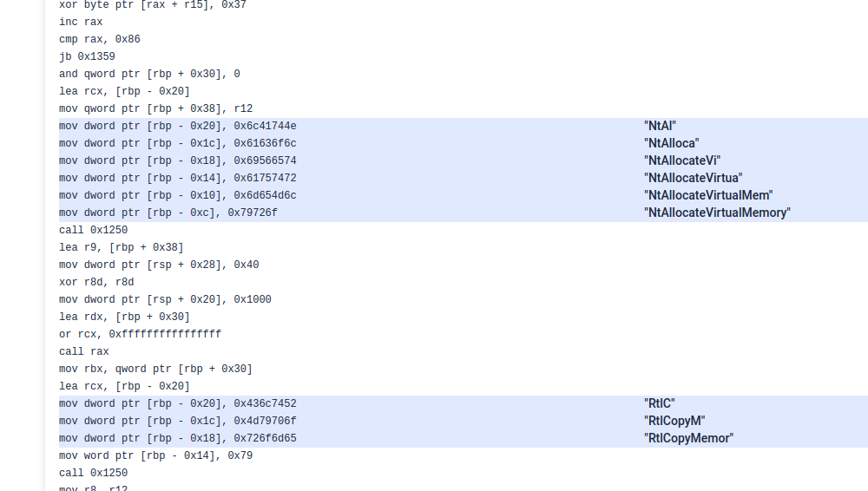The width and height of the screenshot is (868, 491).
Task: Select the "NtAllocateVirtua" annotation
Action: pyautogui.click(x=693, y=178)
